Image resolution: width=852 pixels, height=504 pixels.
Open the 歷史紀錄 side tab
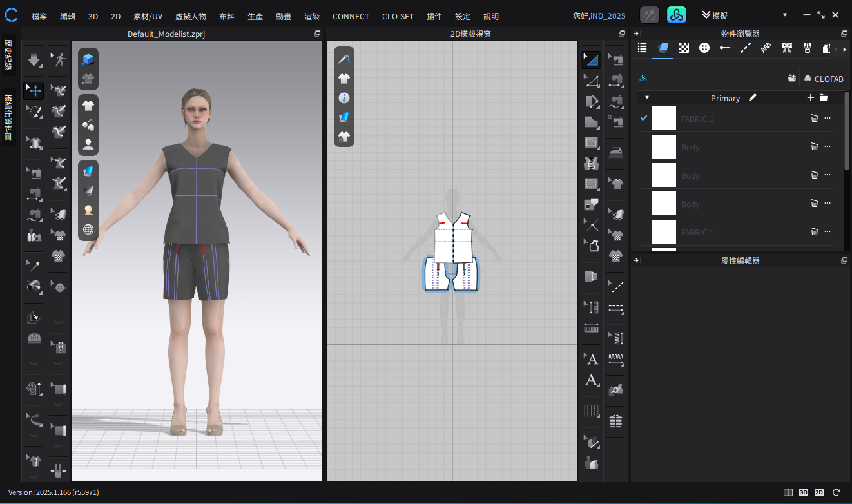8,55
